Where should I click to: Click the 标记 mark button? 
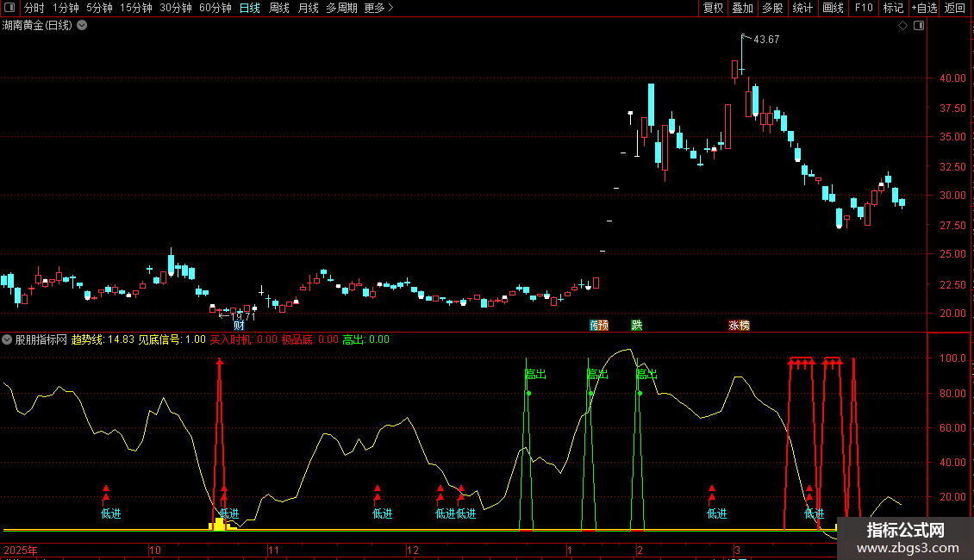(893, 8)
